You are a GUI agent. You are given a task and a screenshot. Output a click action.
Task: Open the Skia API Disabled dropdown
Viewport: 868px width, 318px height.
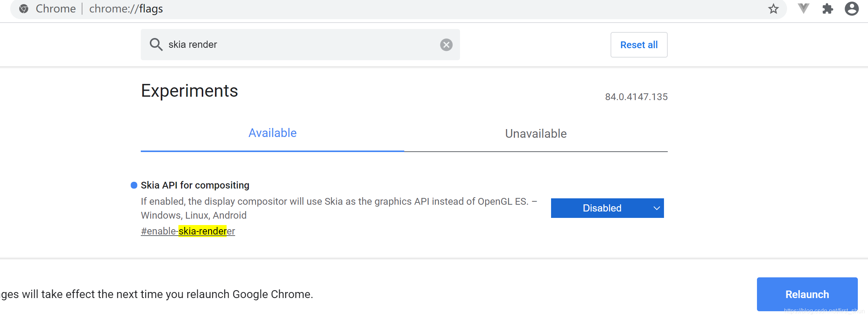602,208
